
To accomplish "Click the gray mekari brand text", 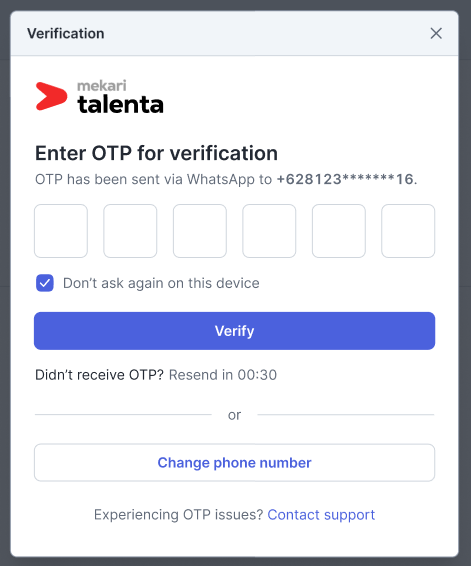I will (102, 86).
